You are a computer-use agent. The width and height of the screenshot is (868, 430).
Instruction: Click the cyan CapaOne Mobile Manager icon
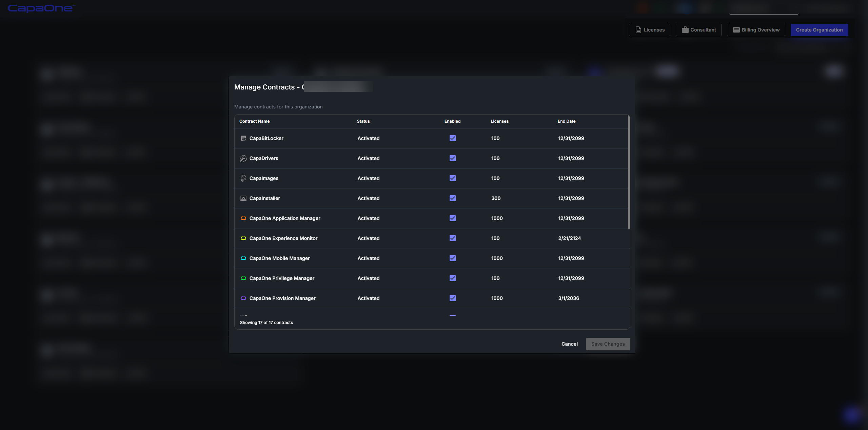pos(243,258)
